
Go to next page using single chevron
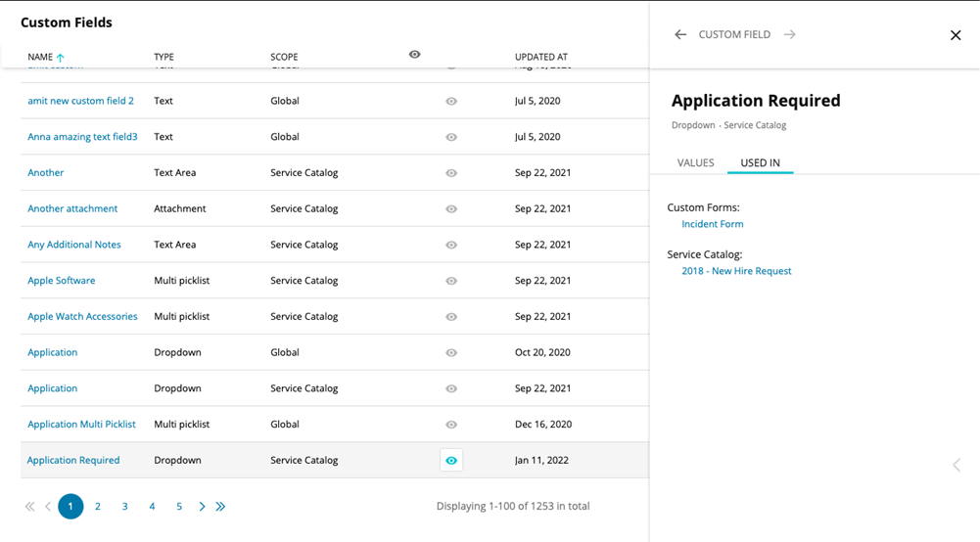pos(202,507)
